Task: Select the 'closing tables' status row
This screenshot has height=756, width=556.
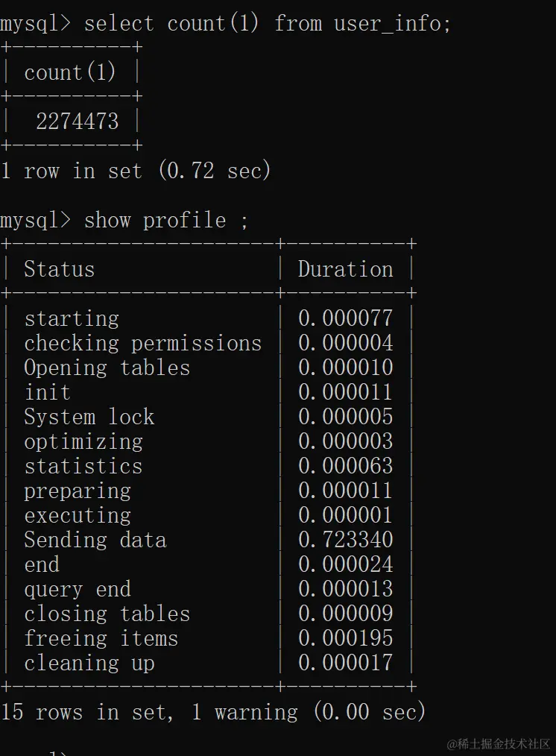Action: tap(209, 614)
